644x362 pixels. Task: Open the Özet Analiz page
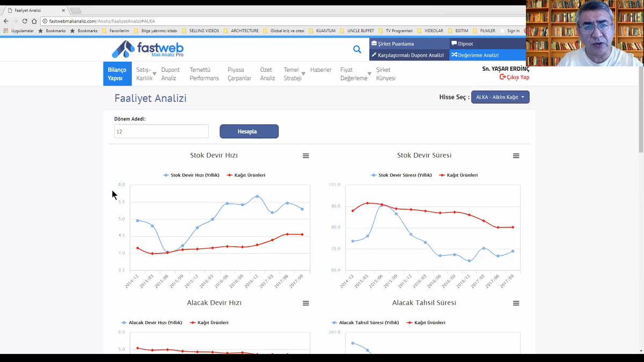(x=267, y=73)
